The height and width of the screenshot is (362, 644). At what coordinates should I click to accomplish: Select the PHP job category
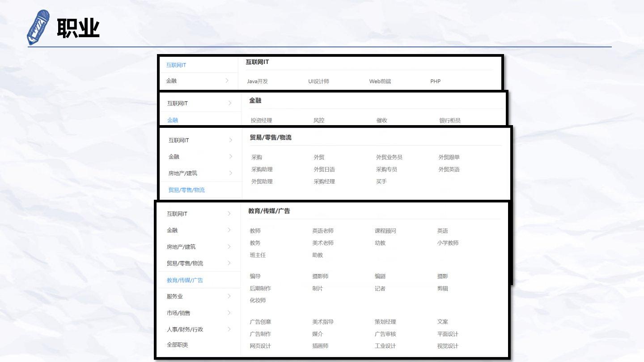[x=435, y=81]
